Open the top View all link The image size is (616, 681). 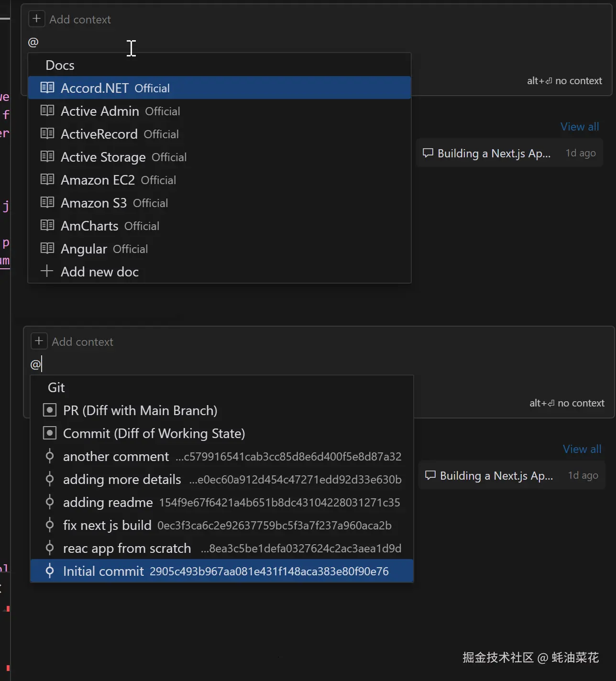pos(579,126)
